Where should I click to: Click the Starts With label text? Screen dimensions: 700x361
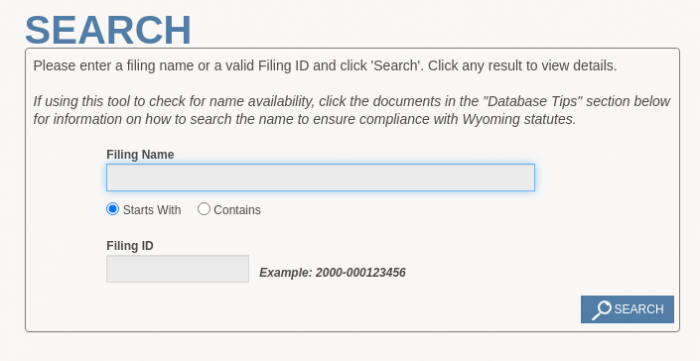point(152,210)
